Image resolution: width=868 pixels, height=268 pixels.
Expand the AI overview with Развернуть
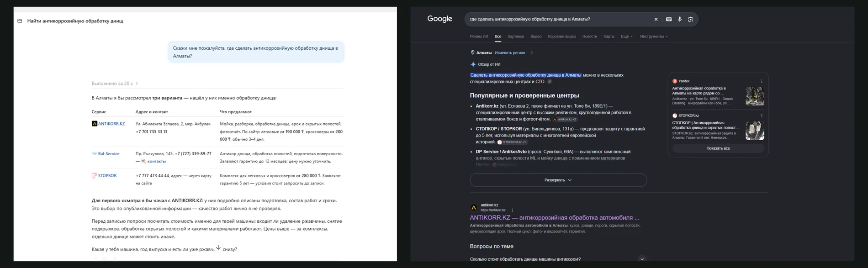558,180
